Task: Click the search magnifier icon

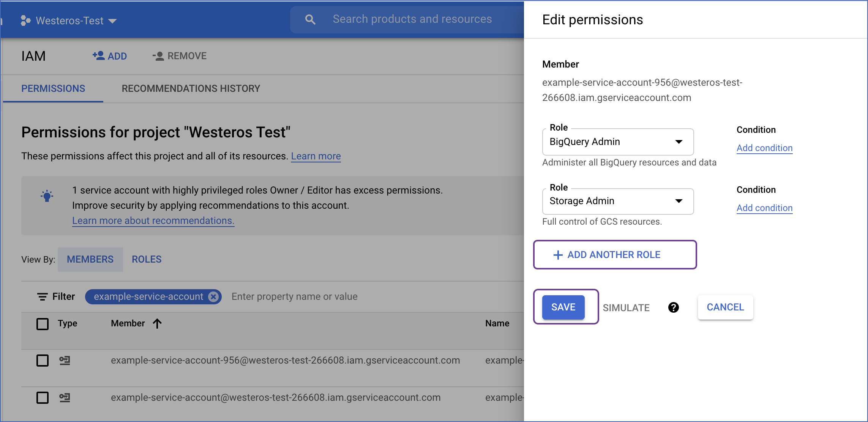Action: click(x=310, y=19)
